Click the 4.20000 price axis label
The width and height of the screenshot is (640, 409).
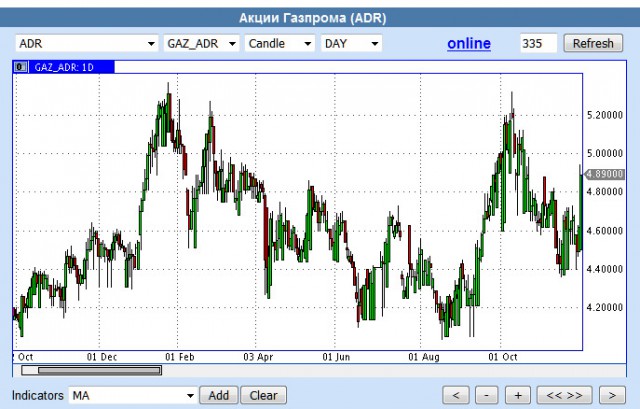pyautogui.click(x=605, y=307)
